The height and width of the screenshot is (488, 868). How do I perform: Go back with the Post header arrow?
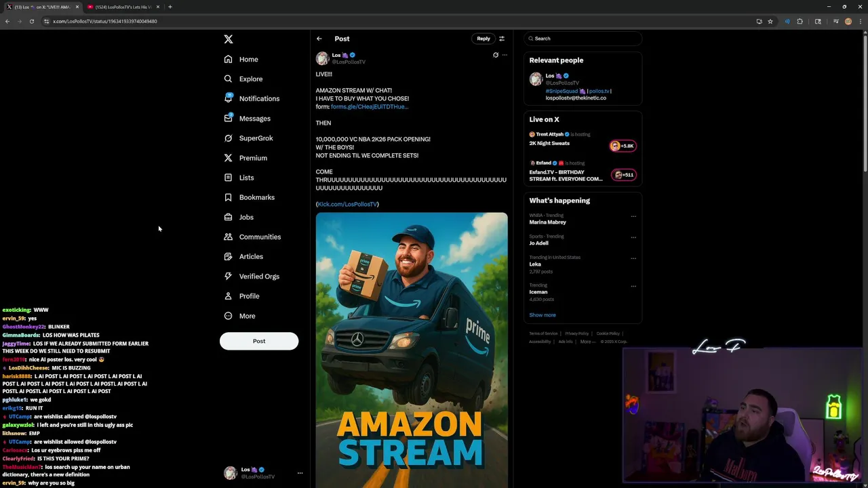pyautogui.click(x=319, y=39)
